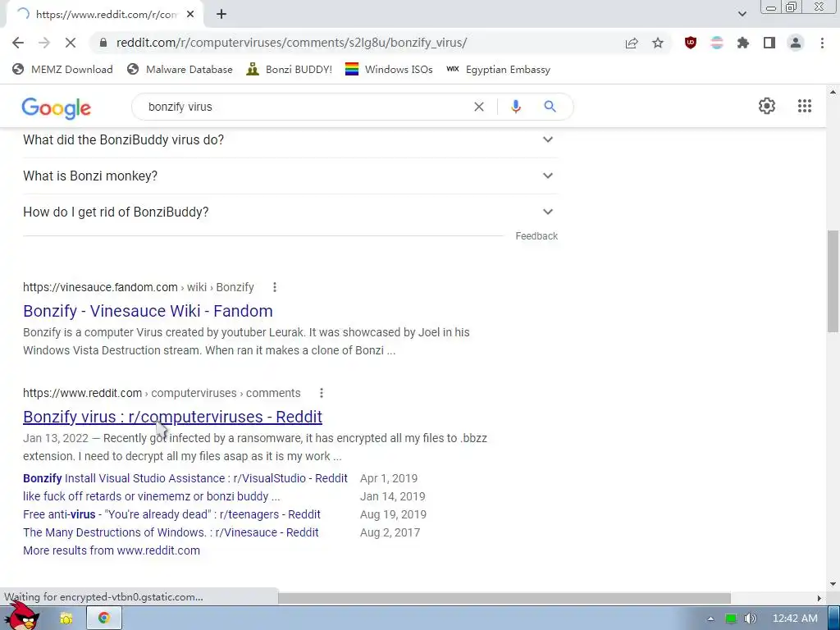
Task: Expand 'What did the BonziBuddy virus do?'
Action: (290, 139)
